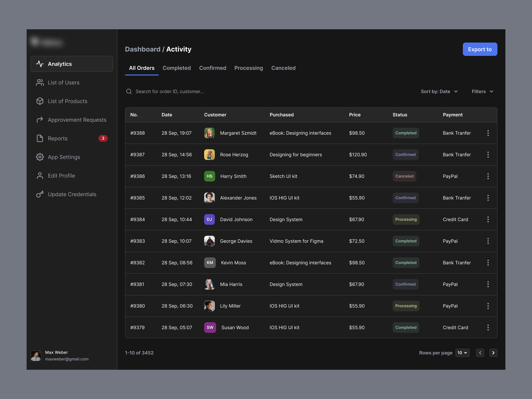Open three-dot menu for order #9388

point(488,133)
